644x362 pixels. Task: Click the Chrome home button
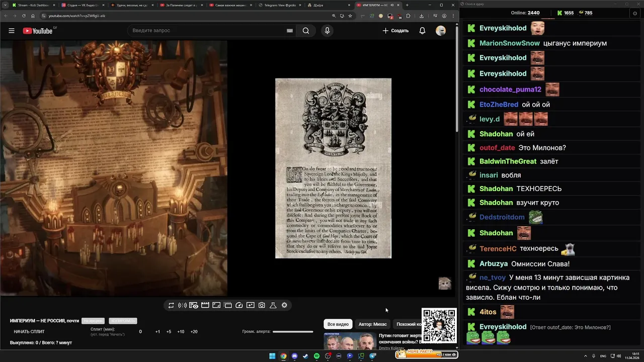pyautogui.click(x=33, y=16)
